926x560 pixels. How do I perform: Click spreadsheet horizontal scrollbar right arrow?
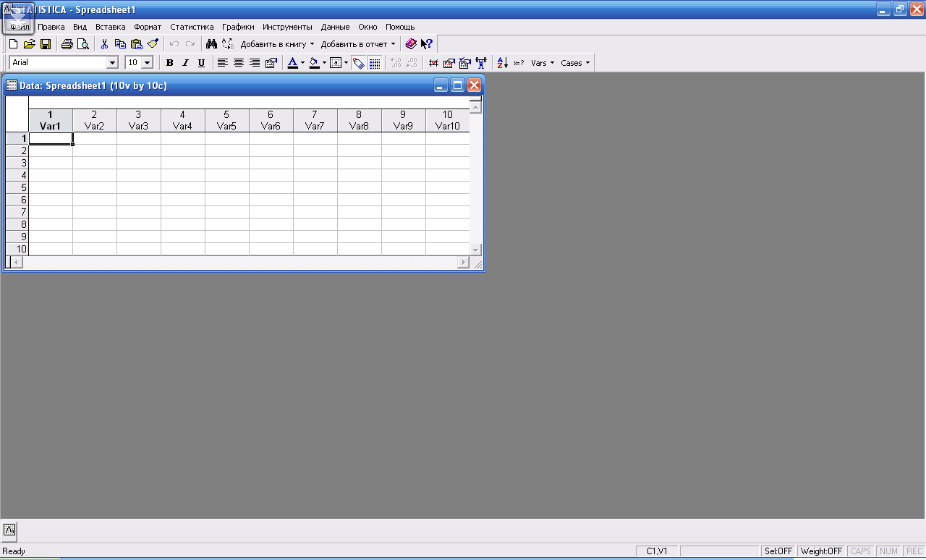[x=464, y=262]
